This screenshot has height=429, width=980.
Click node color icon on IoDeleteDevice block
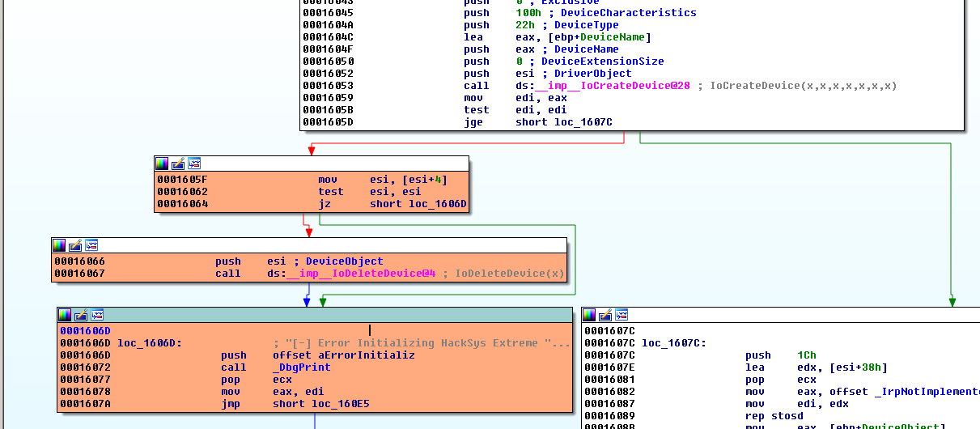tap(59, 245)
